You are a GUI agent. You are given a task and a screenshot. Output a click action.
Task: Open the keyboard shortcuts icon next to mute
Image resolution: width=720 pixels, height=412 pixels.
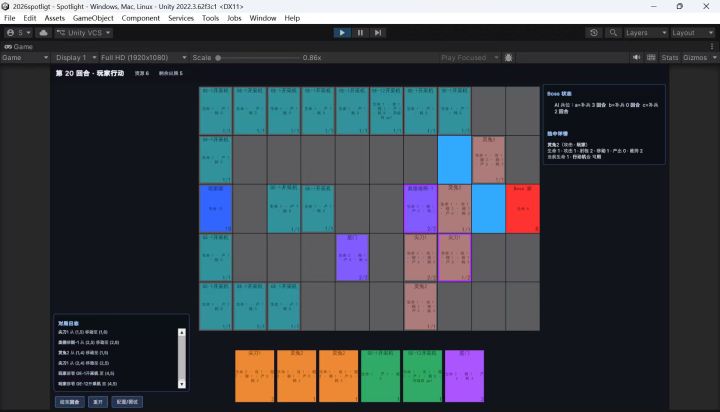(651, 57)
